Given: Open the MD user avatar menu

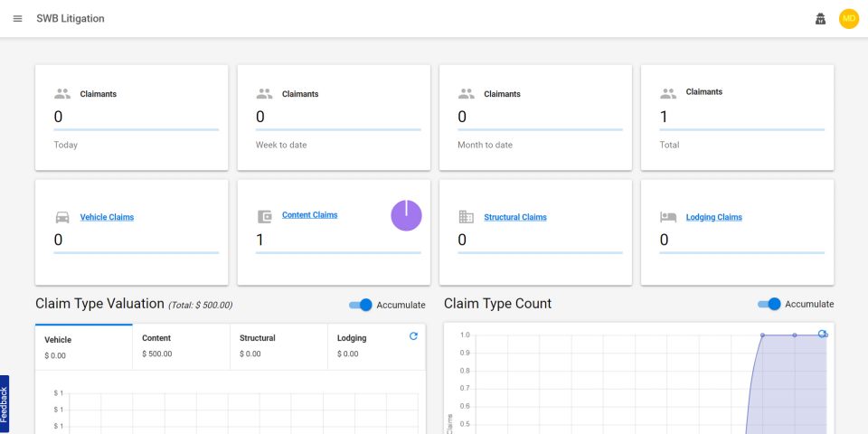Looking at the screenshot, I should coord(849,19).
